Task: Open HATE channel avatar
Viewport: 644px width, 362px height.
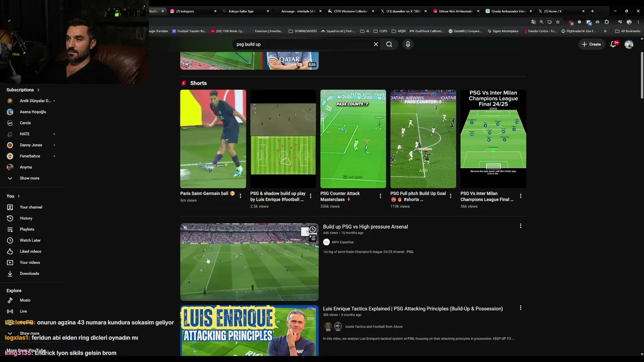Action: [x=10, y=134]
